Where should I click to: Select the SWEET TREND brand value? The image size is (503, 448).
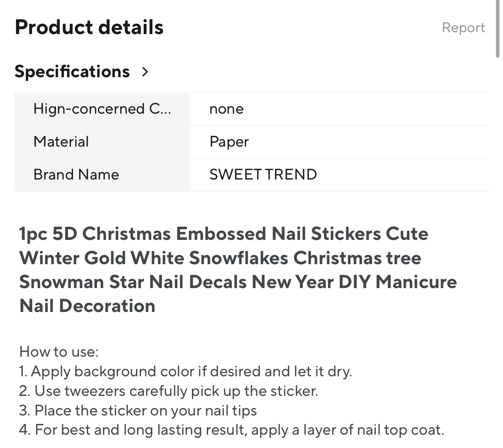pyautogui.click(x=263, y=174)
